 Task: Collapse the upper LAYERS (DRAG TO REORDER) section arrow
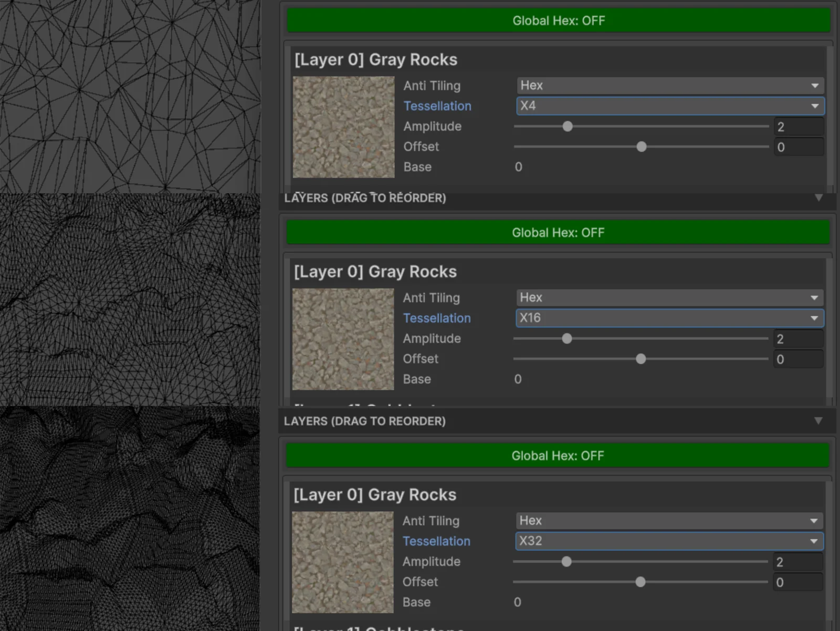818,198
